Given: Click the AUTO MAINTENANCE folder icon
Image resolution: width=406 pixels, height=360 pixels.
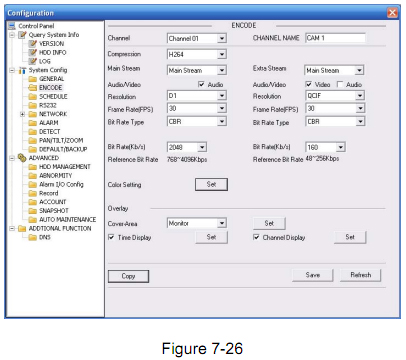Looking at the screenshot, I should [33, 220].
